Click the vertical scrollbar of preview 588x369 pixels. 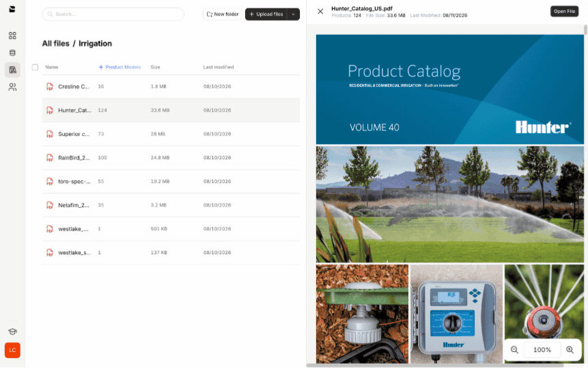coord(585,30)
